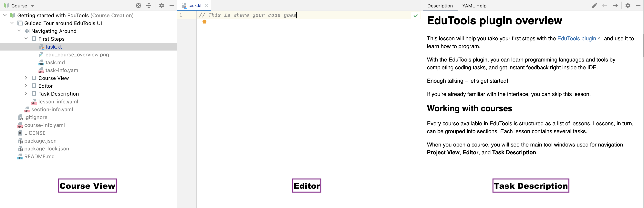Collapse the Guided Tour around EduTools UI section
The width and height of the screenshot is (644, 208).
click(x=12, y=23)
